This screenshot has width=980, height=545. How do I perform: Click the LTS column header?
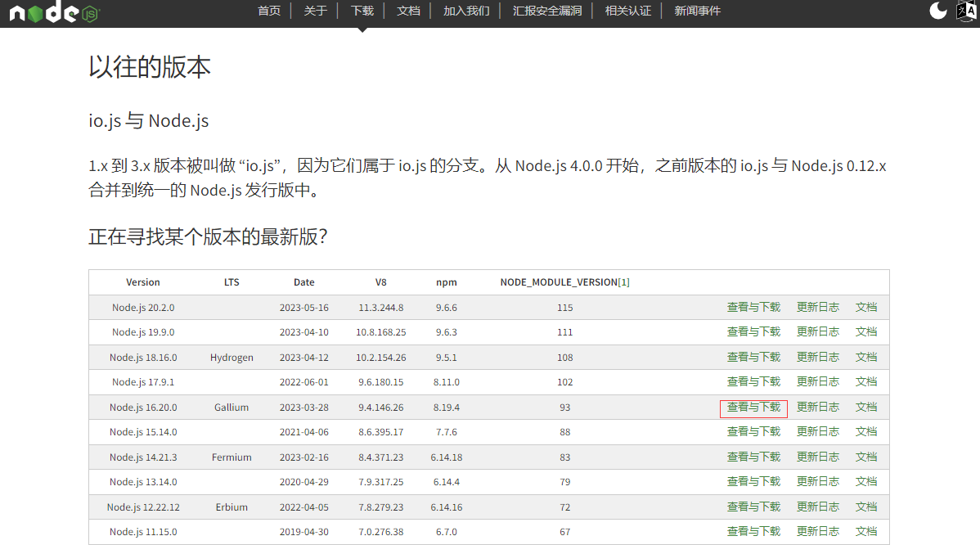[x=232, y=282]
